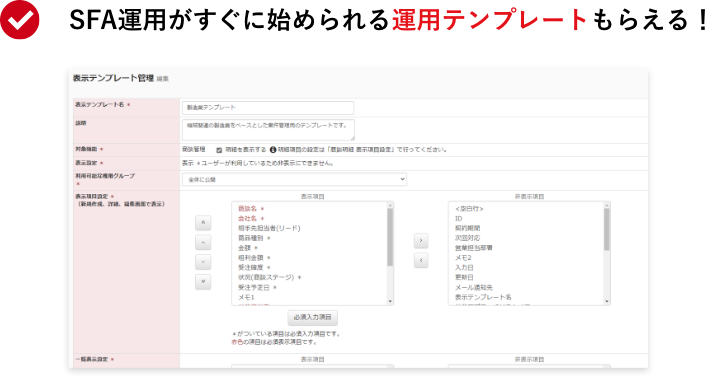Click the 表示テンプレート管理 page heading
The width and height of the screenshot is (716, 380).
113,78
